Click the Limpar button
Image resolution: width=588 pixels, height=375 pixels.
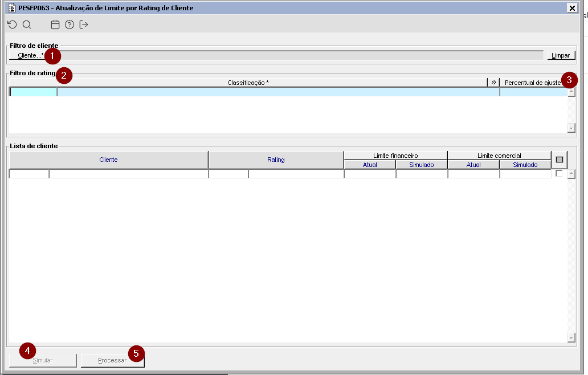(x=561, y=55)
